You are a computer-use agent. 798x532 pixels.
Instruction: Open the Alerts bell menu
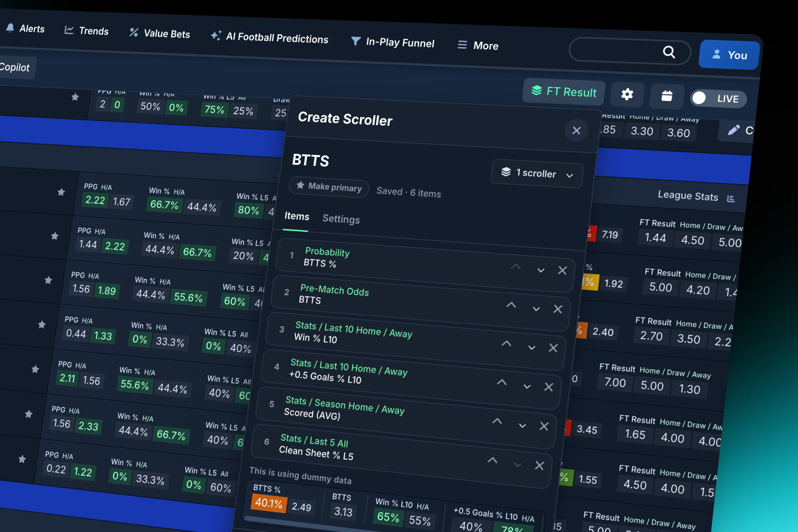pos(25,28)
